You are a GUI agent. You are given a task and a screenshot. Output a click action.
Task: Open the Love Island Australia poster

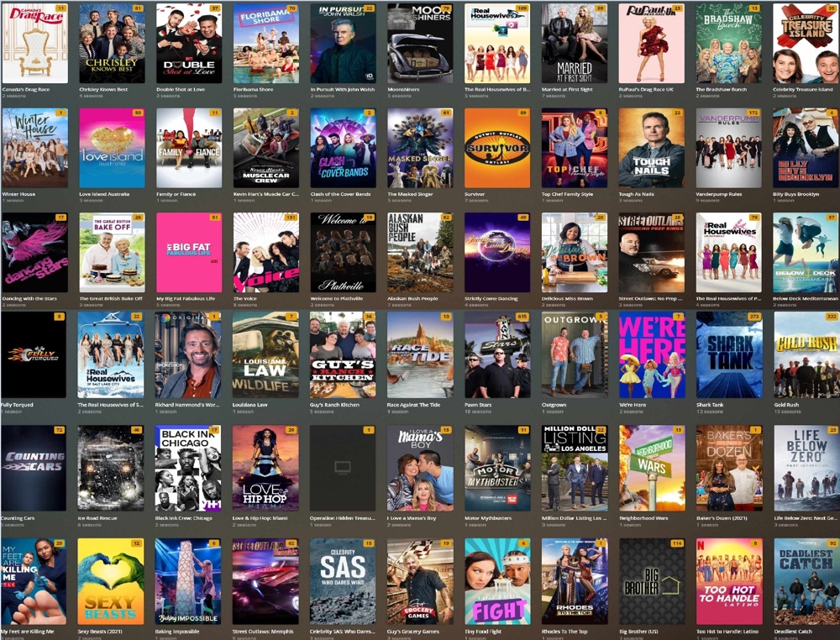click(112, 148)
